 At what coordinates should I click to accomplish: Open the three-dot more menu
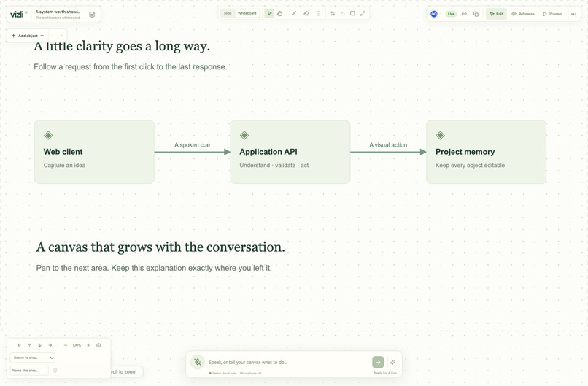pyautogui.click(x=573, y=14)
